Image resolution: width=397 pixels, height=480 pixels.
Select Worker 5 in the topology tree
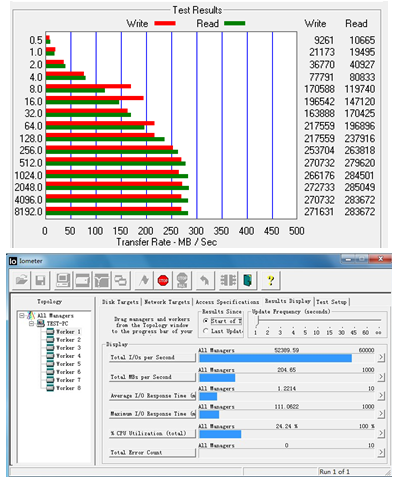pos(68,364)
